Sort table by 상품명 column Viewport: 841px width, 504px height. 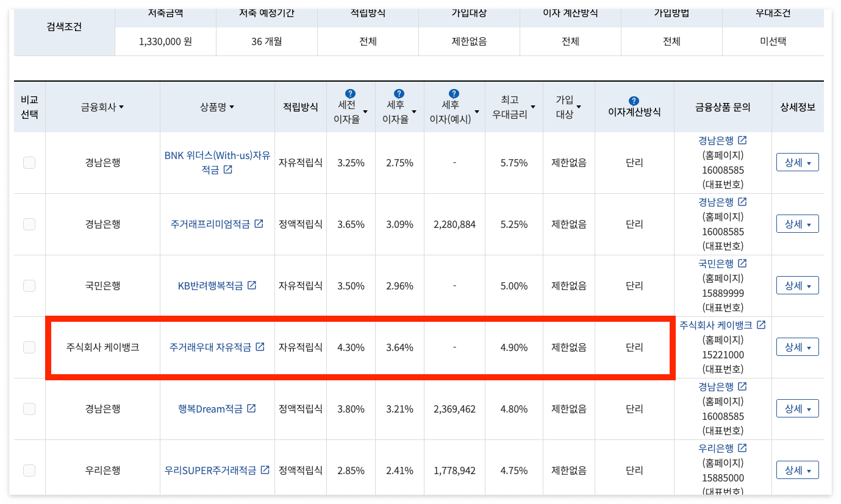point(217,107)
